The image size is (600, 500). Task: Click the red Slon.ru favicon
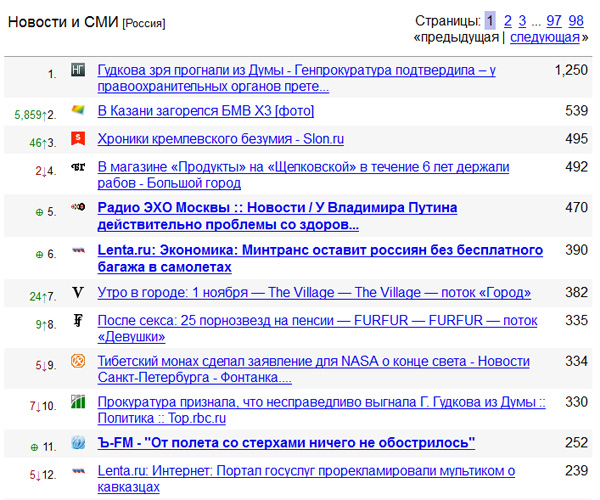coord(78,139)
